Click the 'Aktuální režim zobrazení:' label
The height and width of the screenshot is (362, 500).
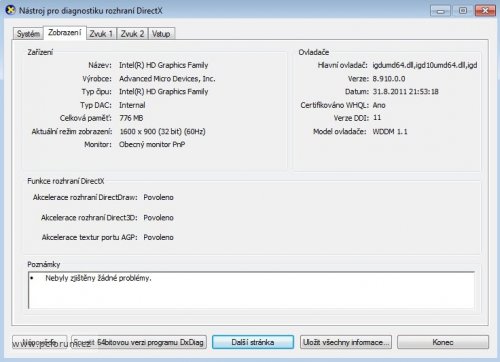pyautogui.click(x=72, y=131)
